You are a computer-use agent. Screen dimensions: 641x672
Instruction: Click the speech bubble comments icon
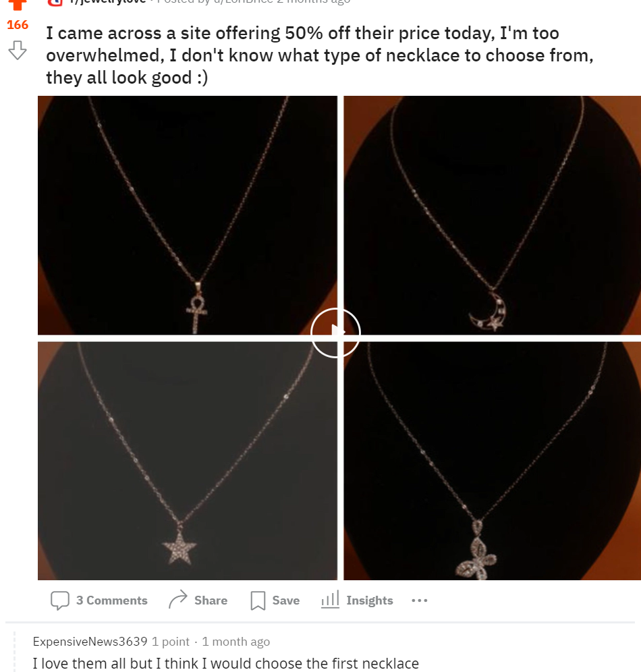click(x=59, y=600)
